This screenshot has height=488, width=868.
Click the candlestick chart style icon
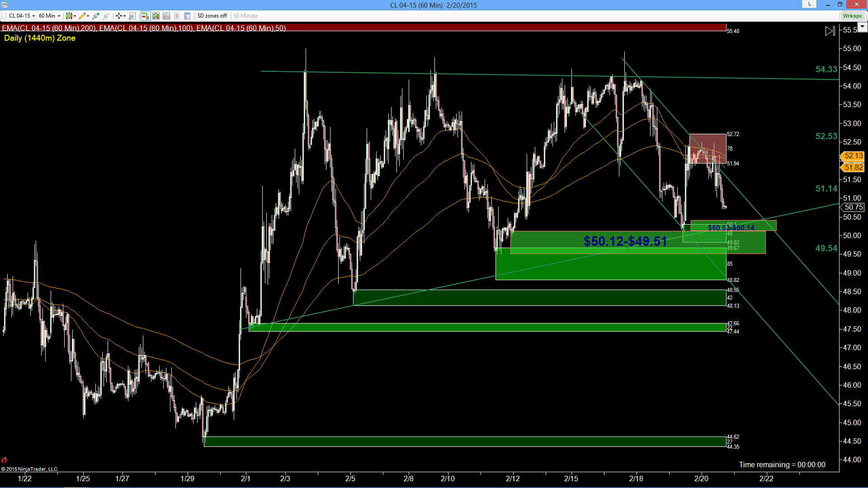(x=69, y=16)
